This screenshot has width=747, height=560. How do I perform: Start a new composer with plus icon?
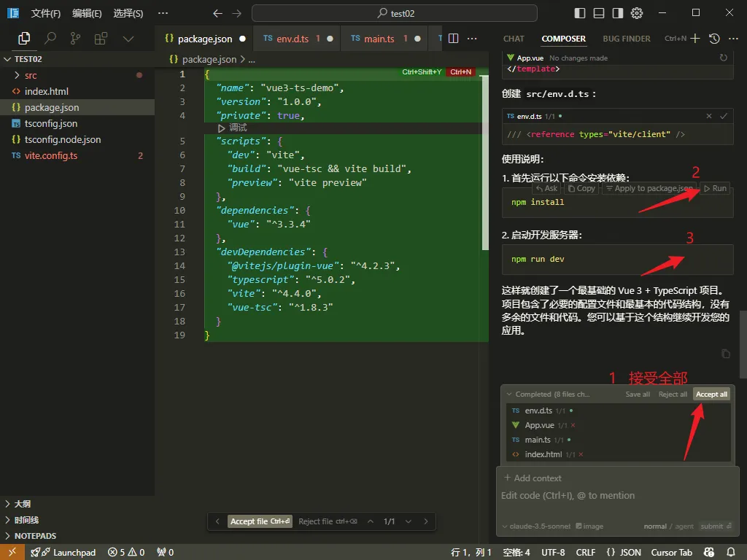(695, 39)
